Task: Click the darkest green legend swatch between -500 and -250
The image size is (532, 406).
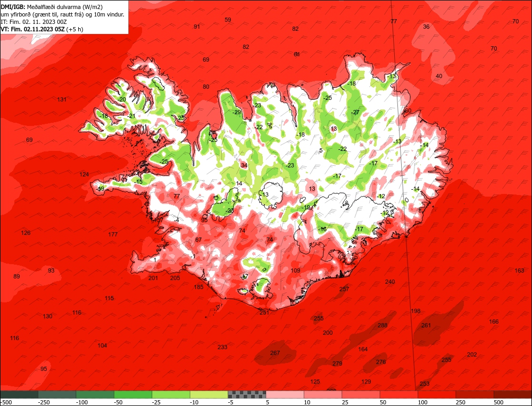Action: pyautogui.click(x=19, y=394)
